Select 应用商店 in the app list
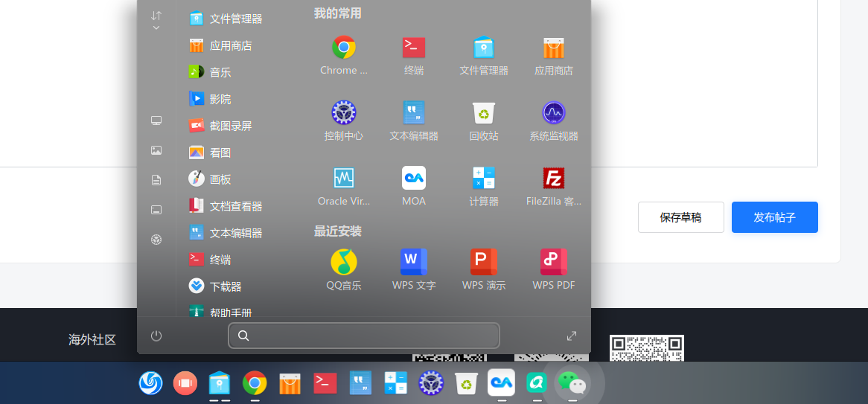868x404 pixels. click(x=220, y=45)
